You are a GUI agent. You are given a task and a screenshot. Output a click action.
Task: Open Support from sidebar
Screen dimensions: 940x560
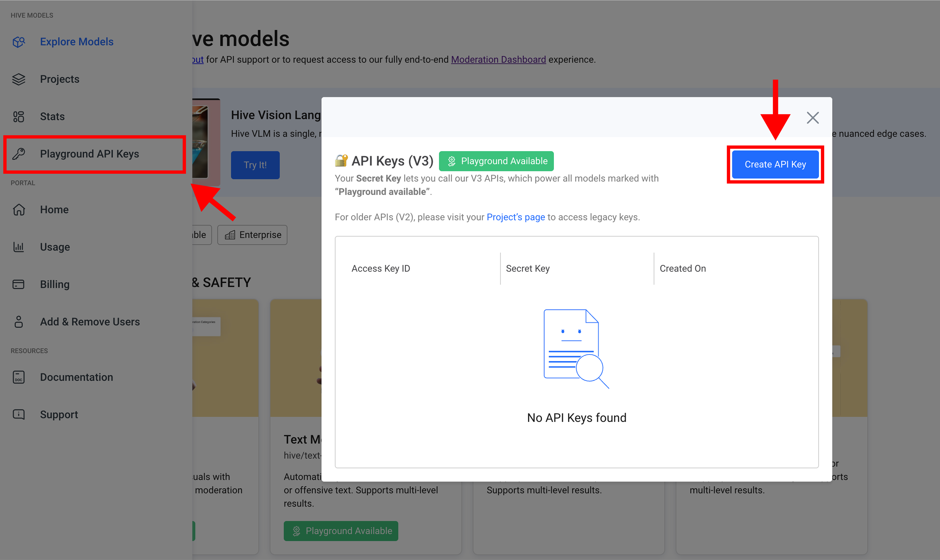pyautogui.click(x=59, y=414)
